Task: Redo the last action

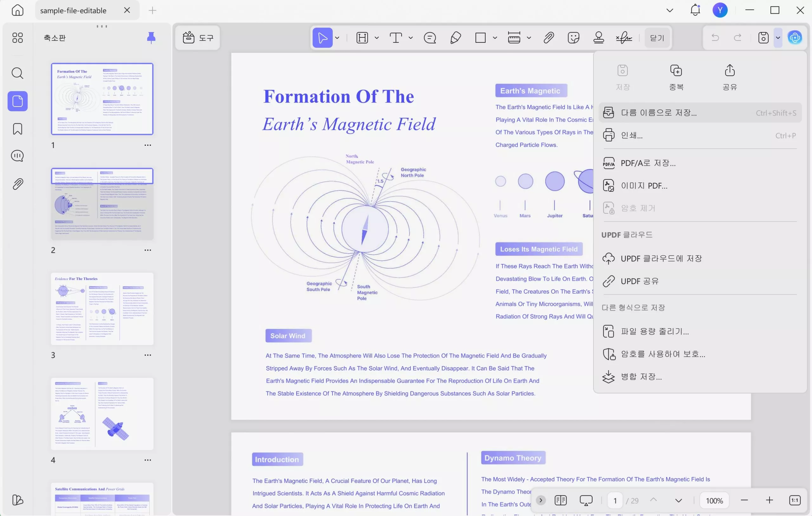Action: (x=738, y=37)
